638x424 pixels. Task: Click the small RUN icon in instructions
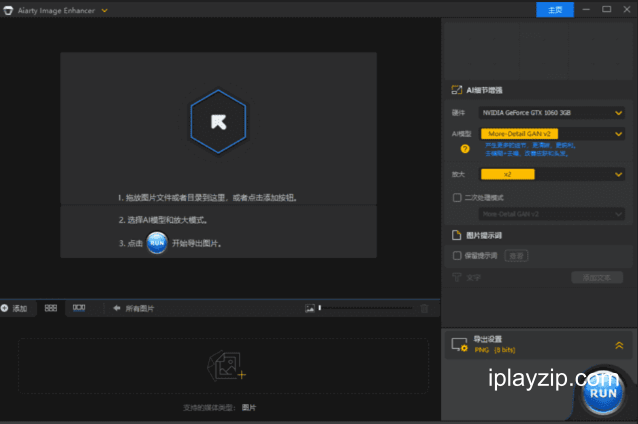(x=157, y=243)
